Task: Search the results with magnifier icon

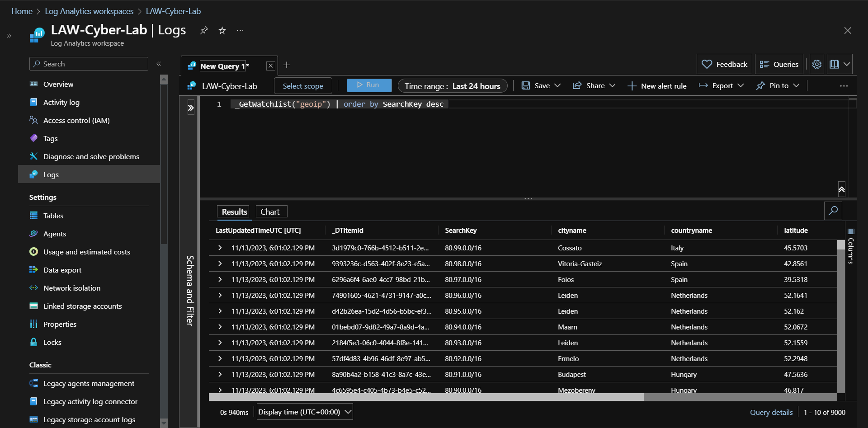Action: click(833, 211)
